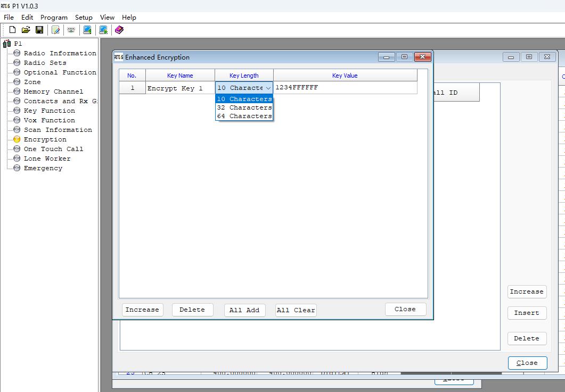Select Memory Channel in the tree
The image size is (565, 392).
click(x=53, y=91)
